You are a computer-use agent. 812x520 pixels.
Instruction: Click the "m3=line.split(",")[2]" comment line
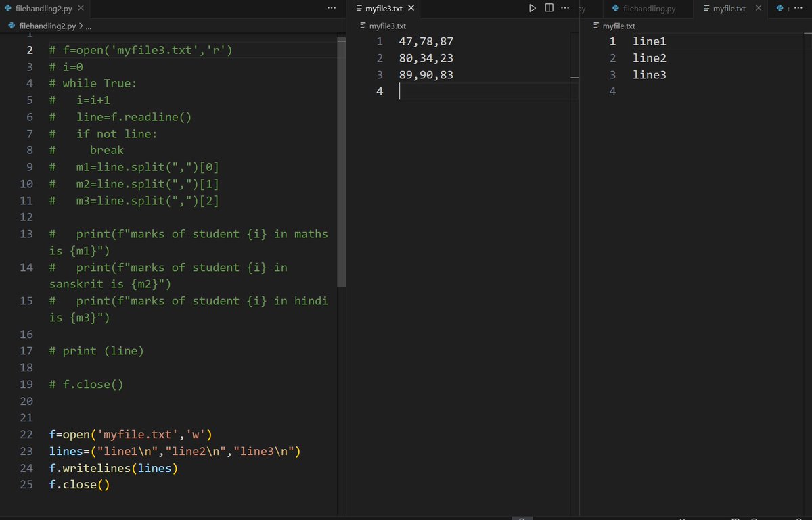click(x=134, y=201)
